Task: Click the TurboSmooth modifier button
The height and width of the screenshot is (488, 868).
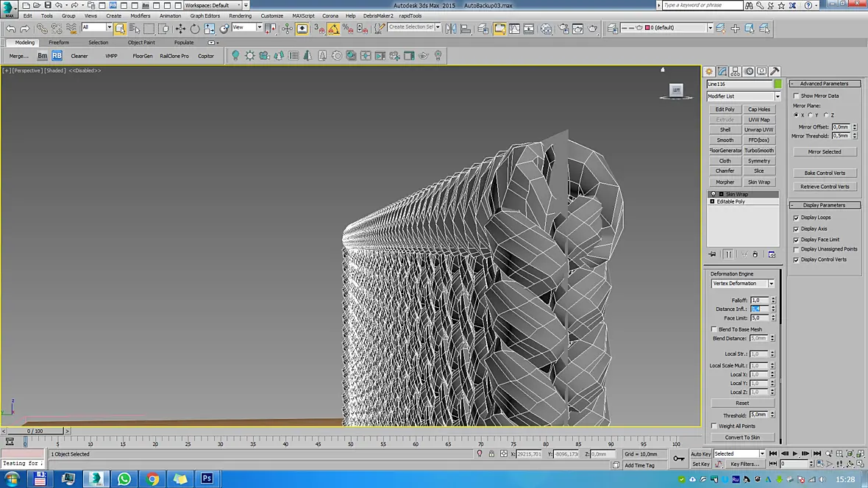Action: click(759, 151)
